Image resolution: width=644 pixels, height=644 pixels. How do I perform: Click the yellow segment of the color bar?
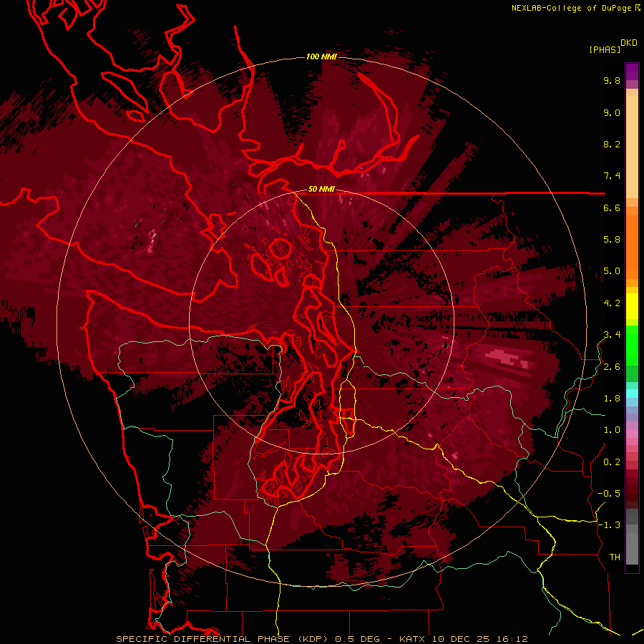coord(632,306)
